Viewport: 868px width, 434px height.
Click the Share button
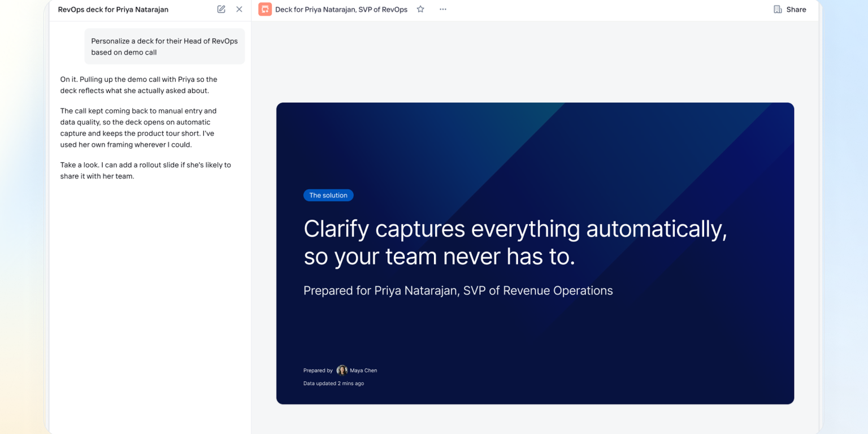click(x=789, y=9)
